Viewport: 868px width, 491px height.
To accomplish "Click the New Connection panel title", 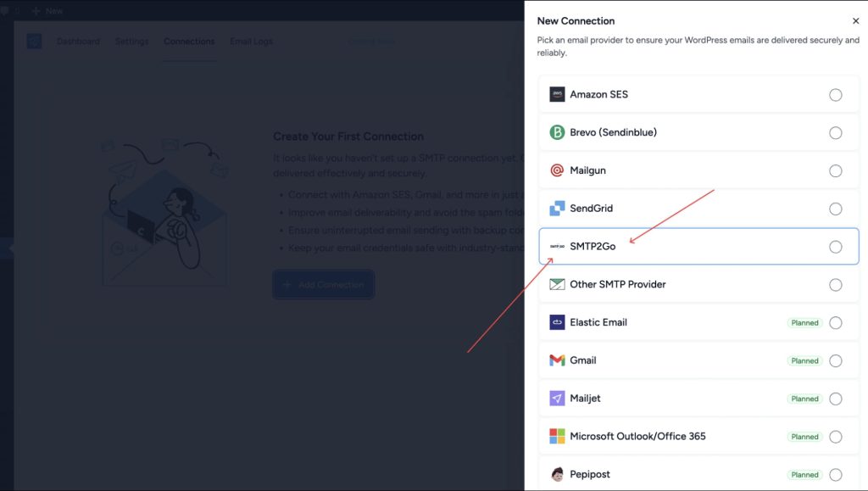I will click(576, 20).
